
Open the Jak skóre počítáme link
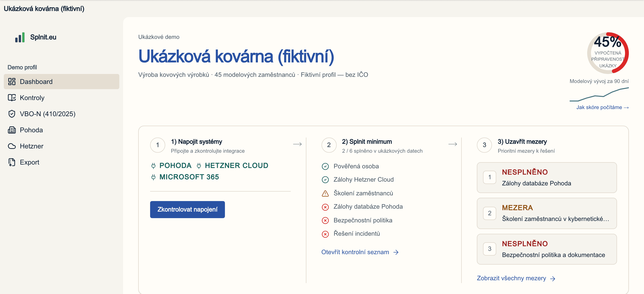tap(603, 107)
